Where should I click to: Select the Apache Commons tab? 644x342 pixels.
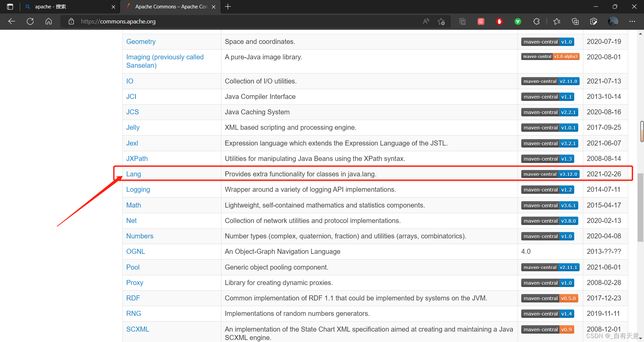(x=170, y=7)
